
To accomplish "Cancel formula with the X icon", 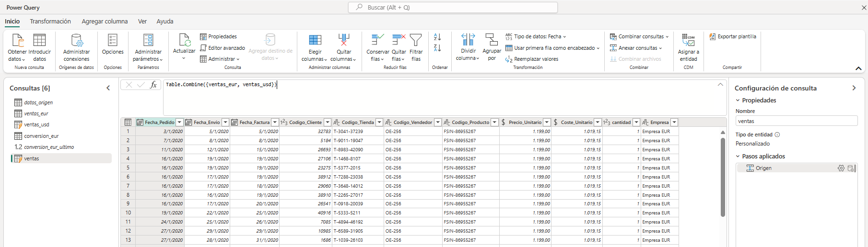I will [129, 85].
